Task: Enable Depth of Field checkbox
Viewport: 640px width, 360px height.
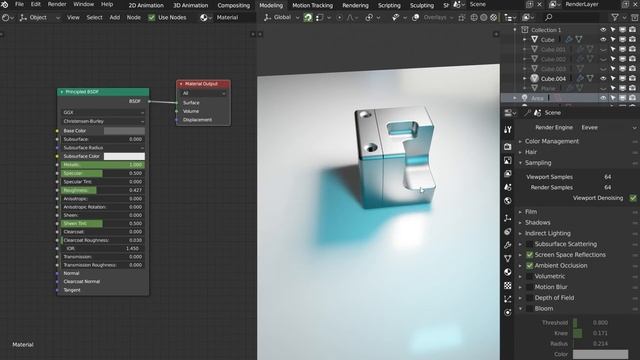Action: pyautogui.click(x=529, y=298)
